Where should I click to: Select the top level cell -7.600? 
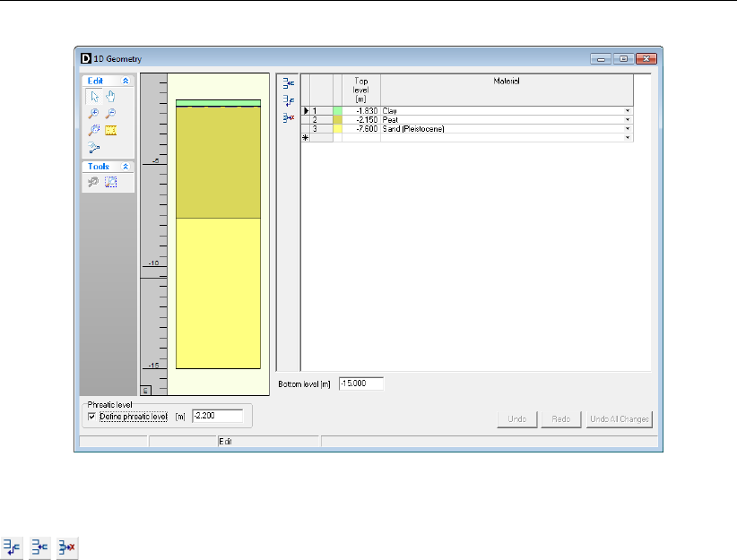click(361, 129)
